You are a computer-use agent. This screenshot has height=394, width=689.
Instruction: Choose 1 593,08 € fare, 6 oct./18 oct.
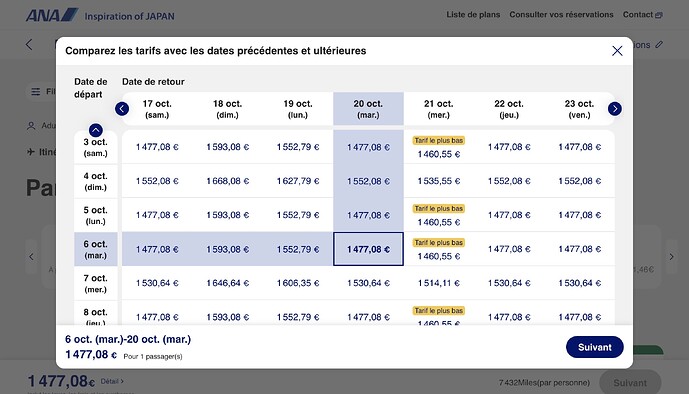click(x=227, y=249)
